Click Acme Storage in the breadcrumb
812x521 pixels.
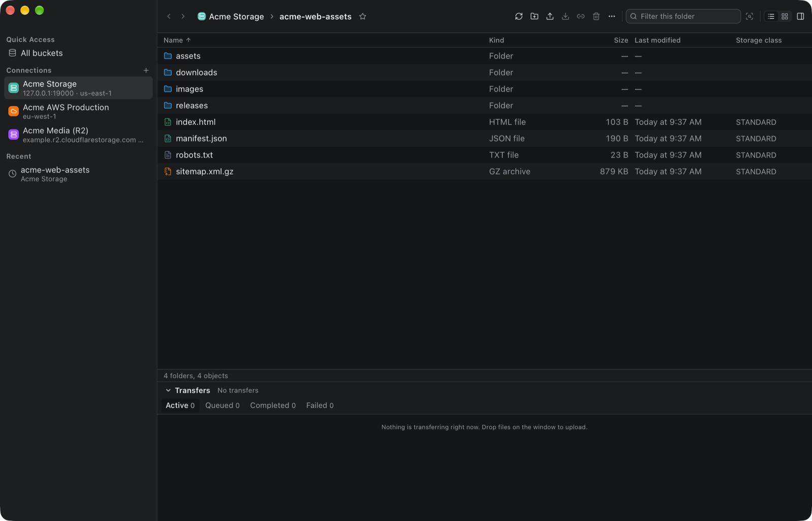tap(231, 16)
